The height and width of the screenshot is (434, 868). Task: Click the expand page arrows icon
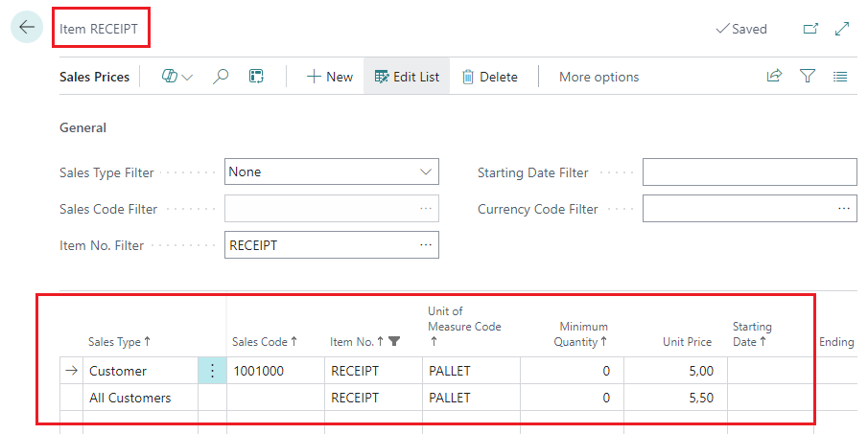pos(842,29)
